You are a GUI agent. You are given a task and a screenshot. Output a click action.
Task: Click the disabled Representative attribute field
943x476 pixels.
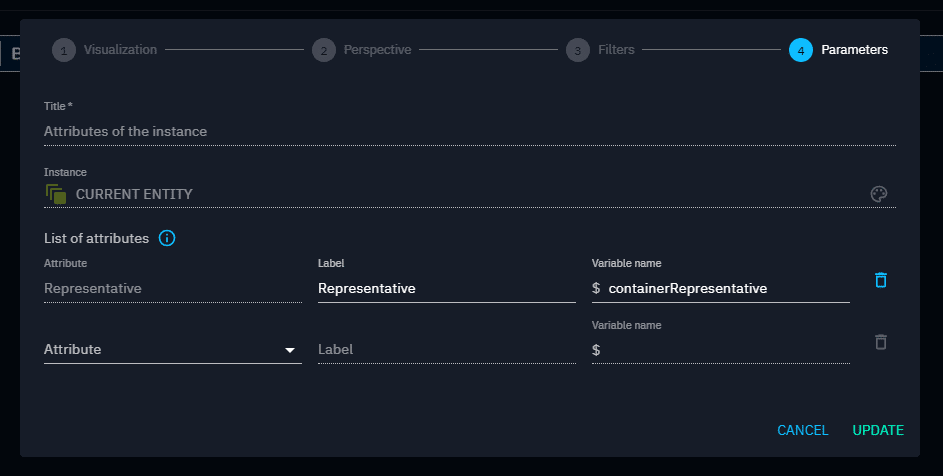click(x=173, y=289)
